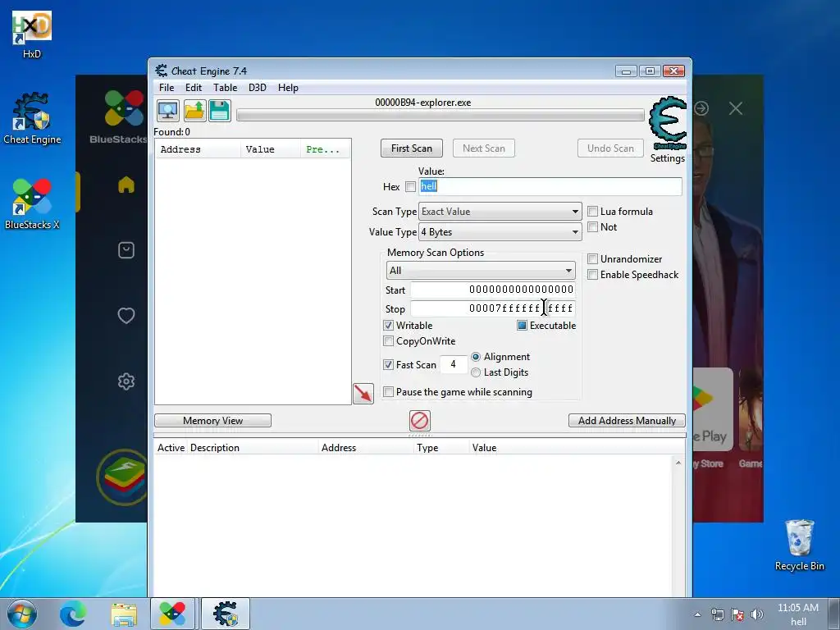This screenshot has width=840, height=630.
Task: Click the save floppy disk icon
Action: [220, 111]
